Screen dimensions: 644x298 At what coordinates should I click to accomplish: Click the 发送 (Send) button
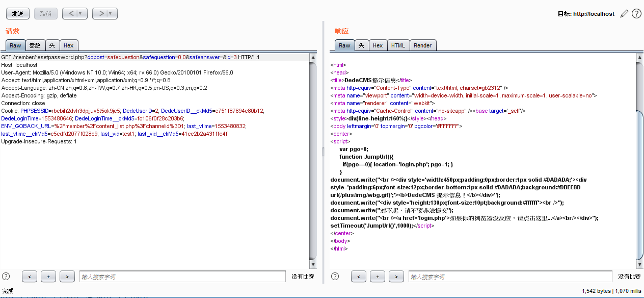pos(18,14)
